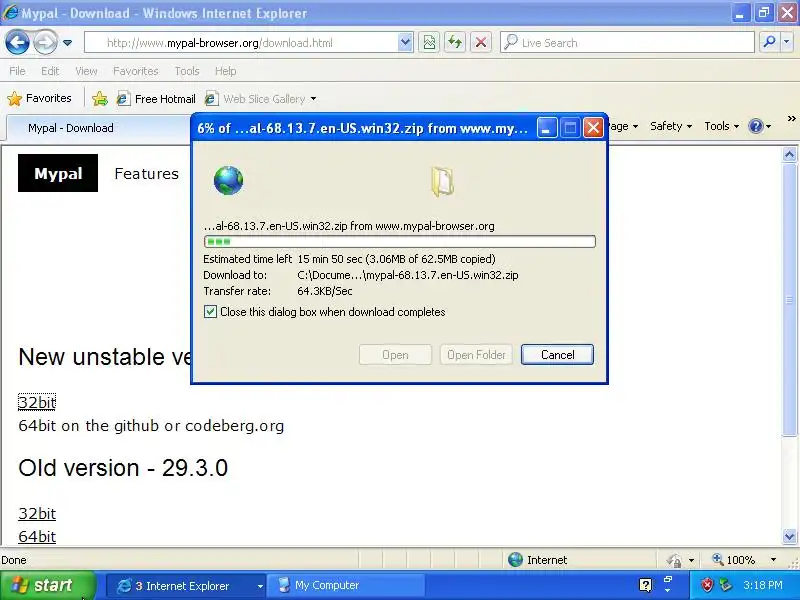The width and height of the screenshot is (800, 600).
Task: Click the 100% zoom level button
Action: pyautogui.click(x=734, y=560)
